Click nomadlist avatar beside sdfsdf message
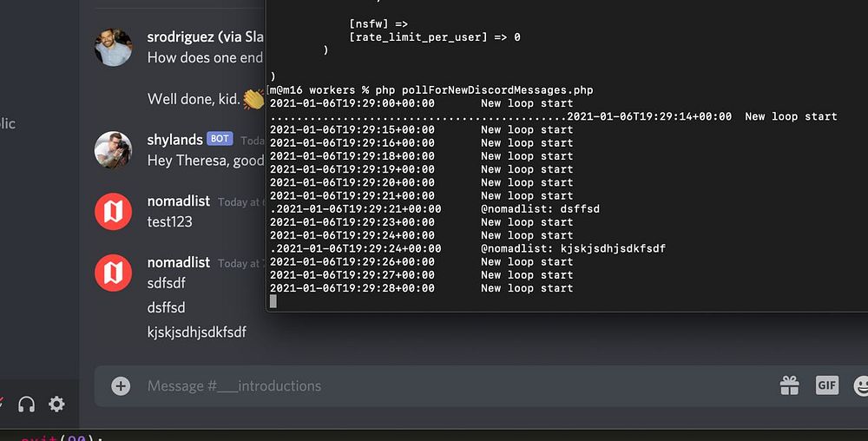This screenshot has width=868, height=441. coord(113,273)
